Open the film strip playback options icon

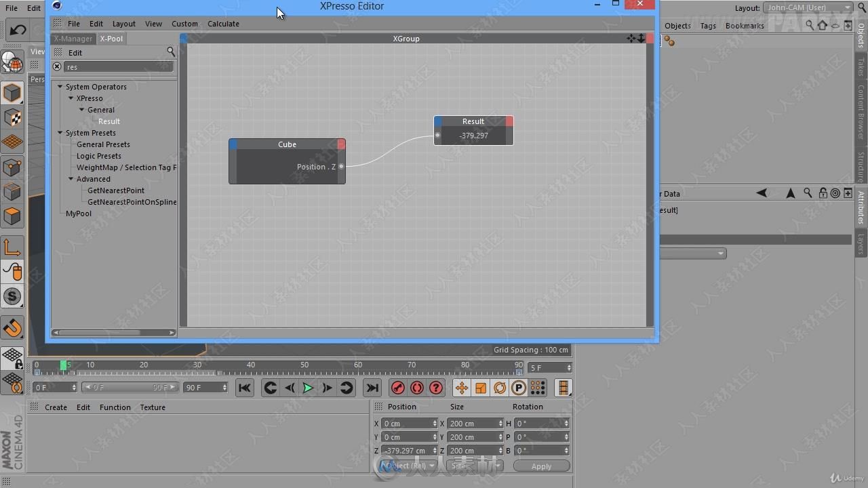coord(563,388)
